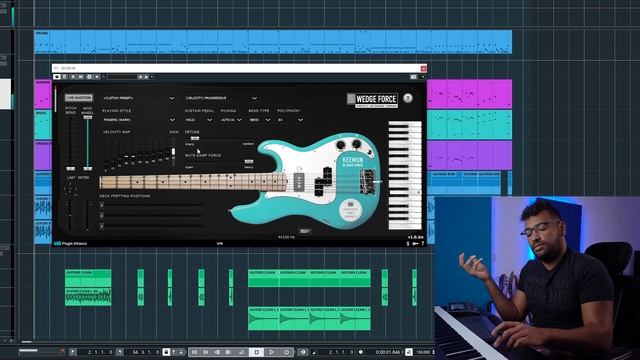Click the key activation icon

click(415, 244)
